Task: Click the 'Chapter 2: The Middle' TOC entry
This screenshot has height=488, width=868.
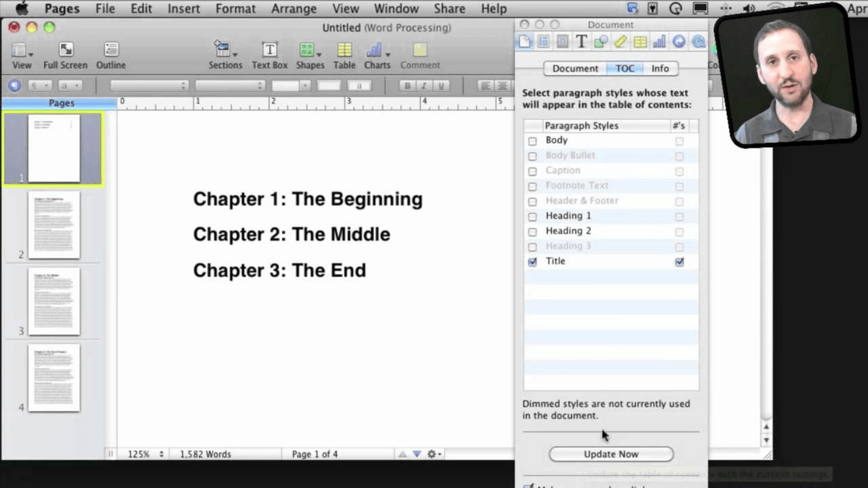Action: tap(292, 234)
